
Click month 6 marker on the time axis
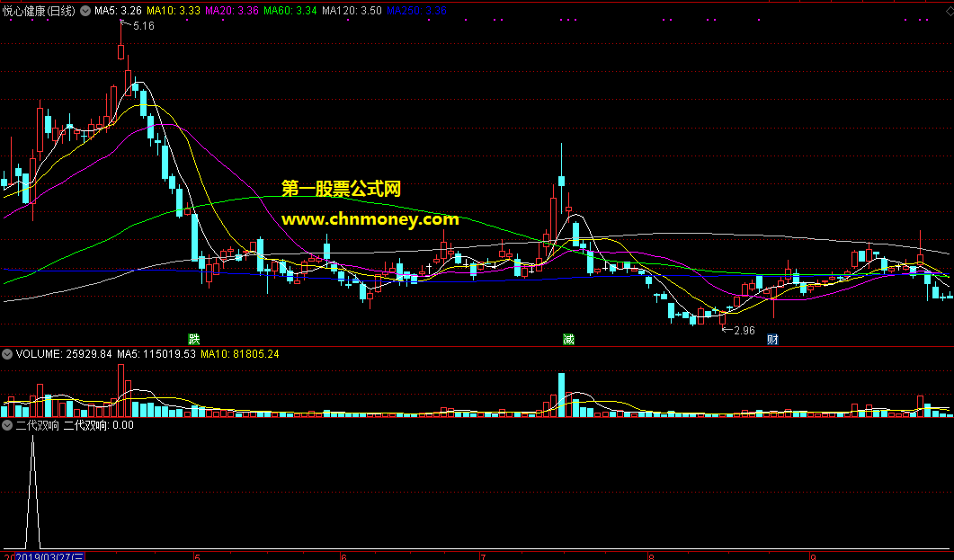pyautogui.click(x=343, y=556)
